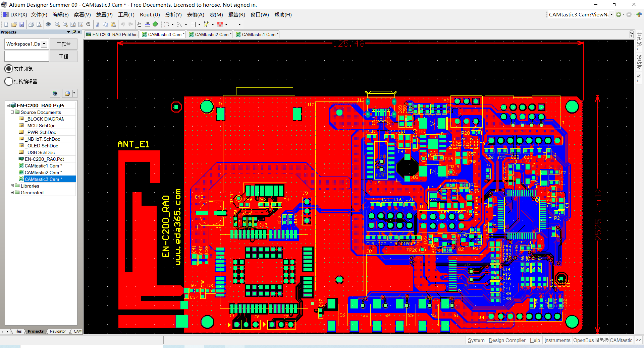The width and height of the screenshot is (644, 348).
Task: Click the open project icon button in Projects panel
Action: tap(67, 93)
